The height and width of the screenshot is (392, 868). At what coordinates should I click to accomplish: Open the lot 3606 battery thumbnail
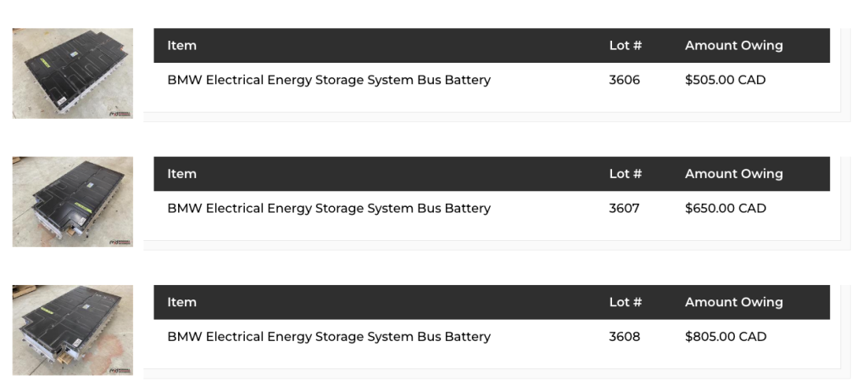[73, 73]
